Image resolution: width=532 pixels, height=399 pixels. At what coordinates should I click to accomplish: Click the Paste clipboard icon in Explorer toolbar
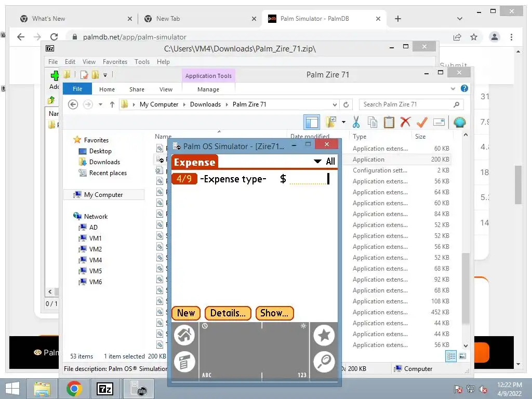(x=389, y=122)
